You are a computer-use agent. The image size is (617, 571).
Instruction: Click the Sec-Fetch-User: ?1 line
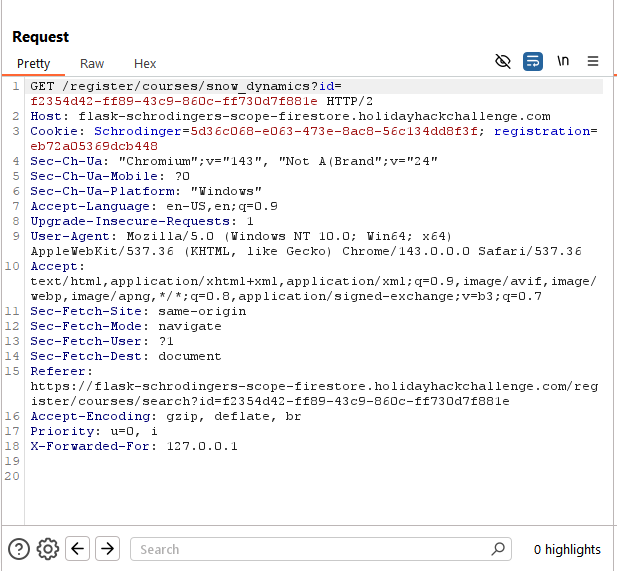pyautogui.click(x=102, y=341)
